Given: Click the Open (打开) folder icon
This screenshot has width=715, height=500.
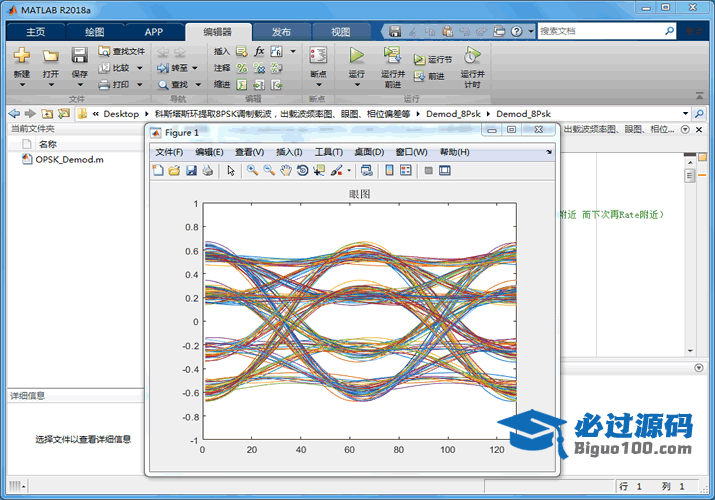Looking at the screenshot, I should (50, 56).
